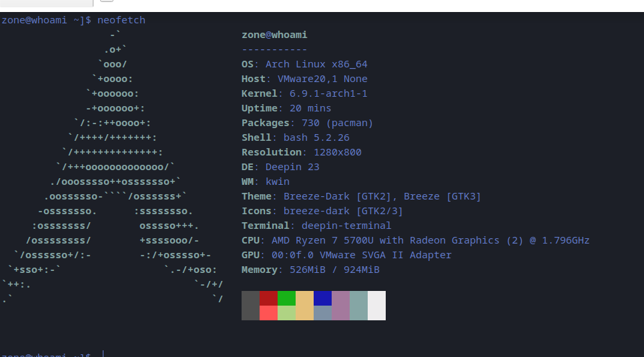This screenshot has width=644, height=357.
Task: Click the teal gray color block
Action: click(358, 306)
